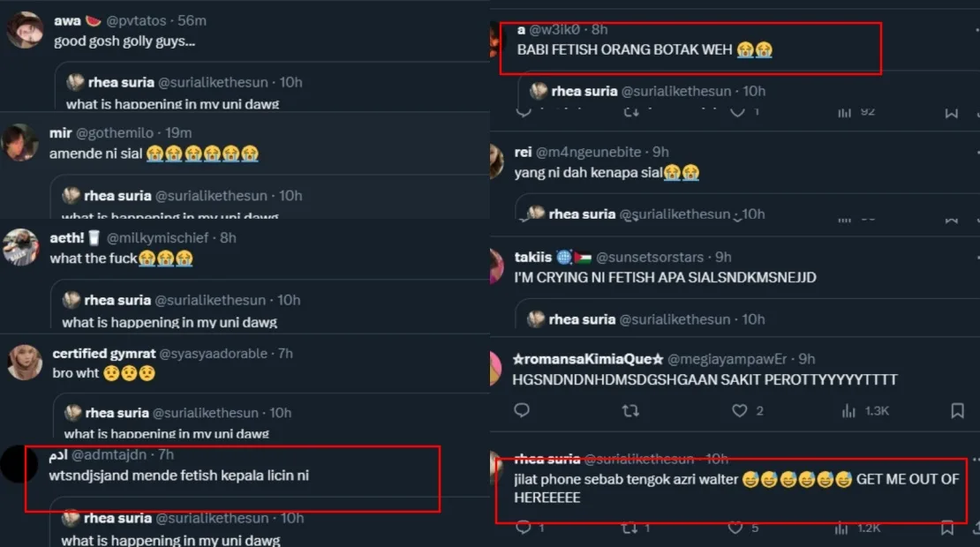
Task: Open awa's profile picture
Action: [24, 30]
